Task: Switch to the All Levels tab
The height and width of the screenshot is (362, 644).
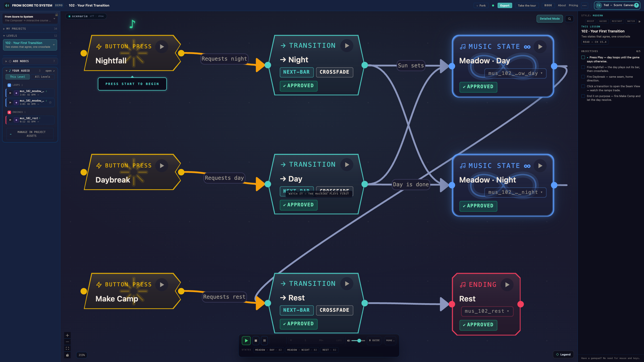Action: 43,77
